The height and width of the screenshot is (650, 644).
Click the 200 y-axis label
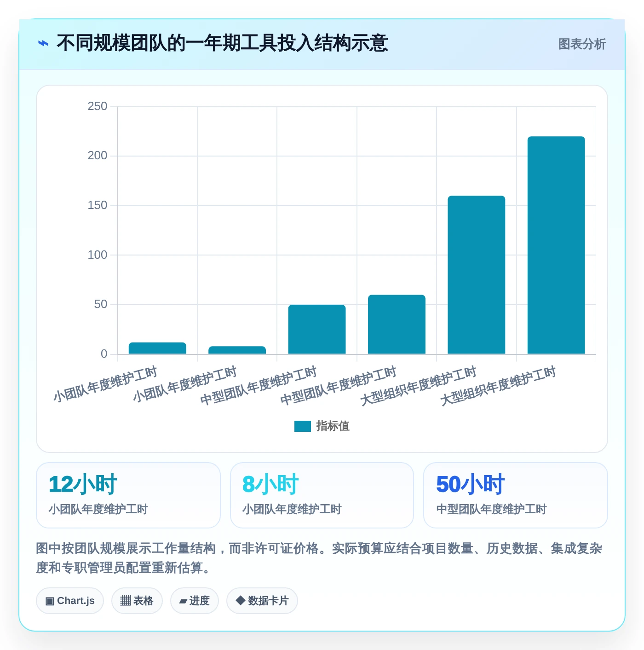click(x=97, y=156)
